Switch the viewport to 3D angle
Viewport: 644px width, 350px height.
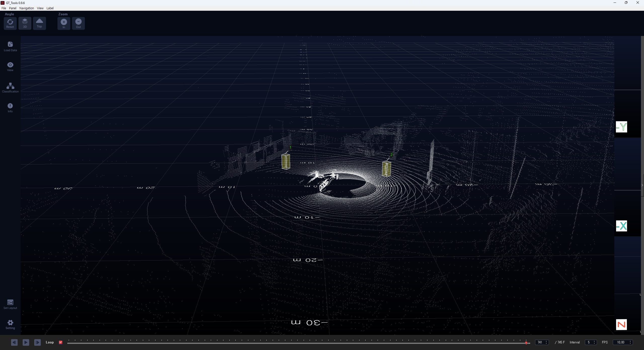tap(25, 23)
